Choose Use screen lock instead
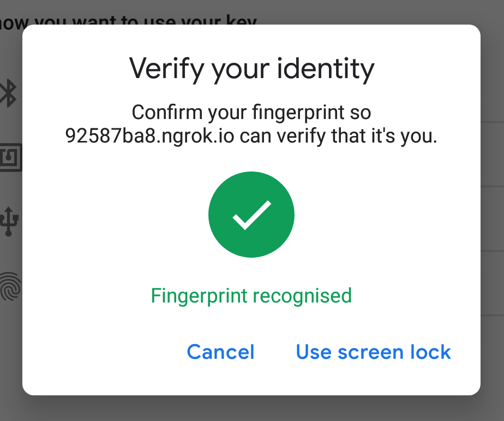This screenshot has width=504, height=421. click(373, 352)
